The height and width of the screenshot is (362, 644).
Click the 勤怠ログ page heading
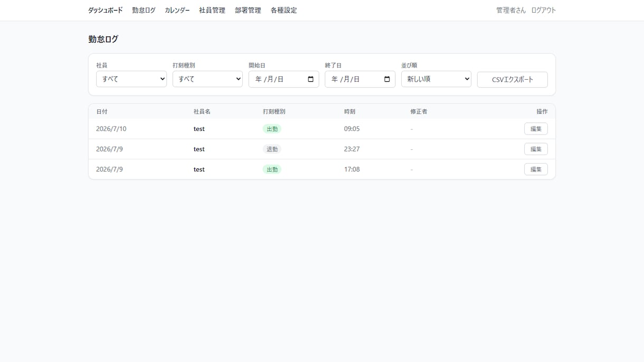pyautogui.click(x=103, y=39)
